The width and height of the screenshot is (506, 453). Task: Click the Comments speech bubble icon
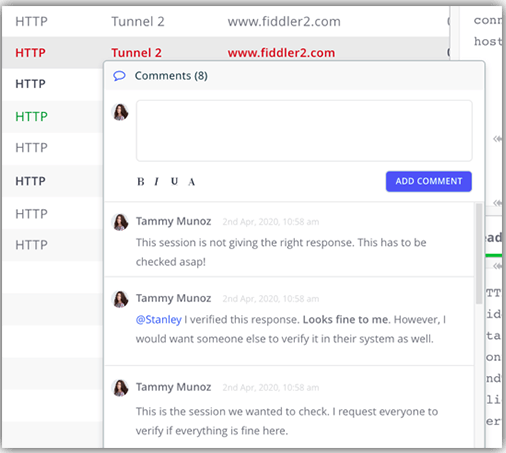point(119,76)
